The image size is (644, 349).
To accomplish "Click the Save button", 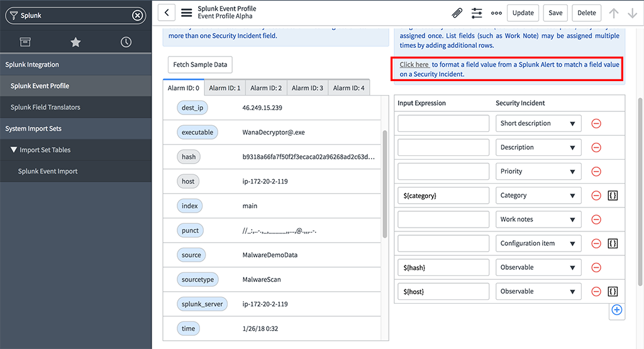I will point(555,13).
